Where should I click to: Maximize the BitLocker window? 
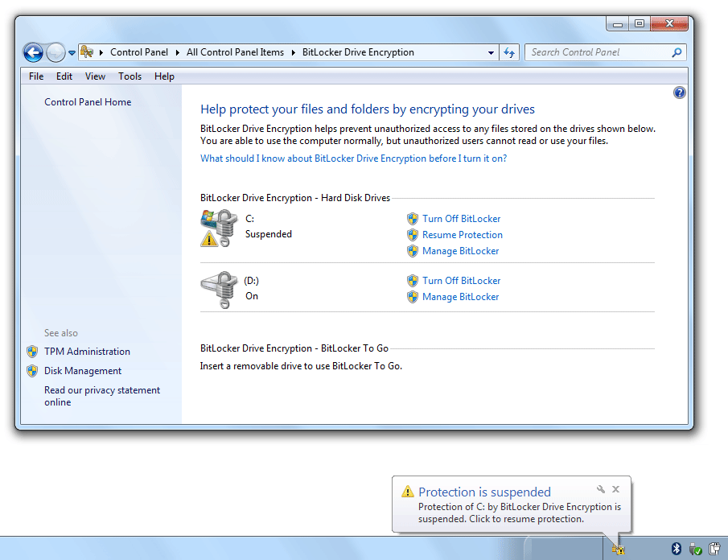click(x=640, y=23)
